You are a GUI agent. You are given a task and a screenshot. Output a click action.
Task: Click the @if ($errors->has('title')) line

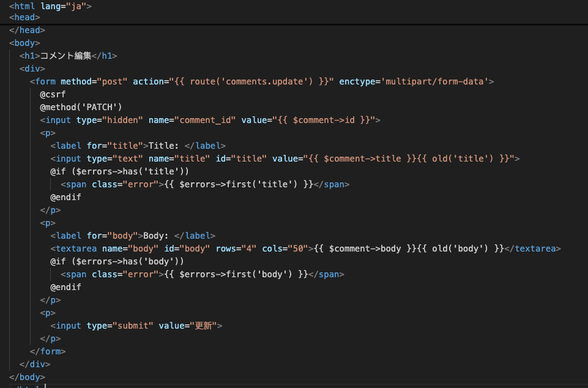(x=119, y=171)
